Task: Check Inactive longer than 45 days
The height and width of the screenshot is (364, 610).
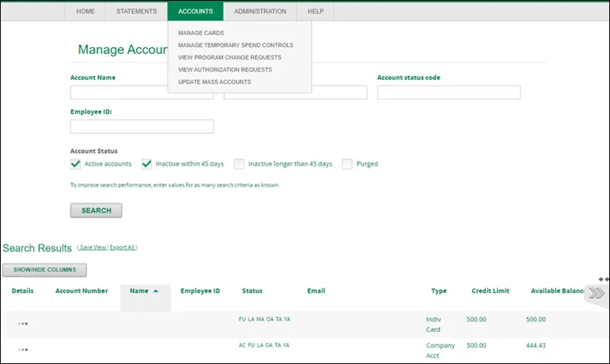Action: [239, 164]
